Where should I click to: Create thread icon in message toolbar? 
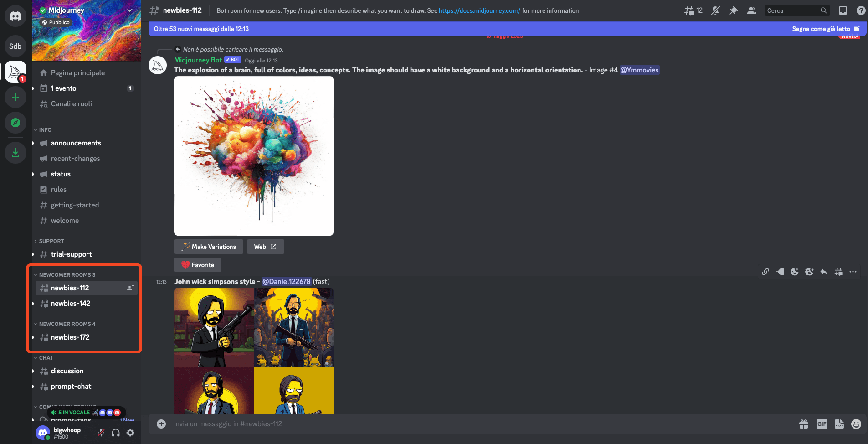pyautogui.click(x=838, y=272)
